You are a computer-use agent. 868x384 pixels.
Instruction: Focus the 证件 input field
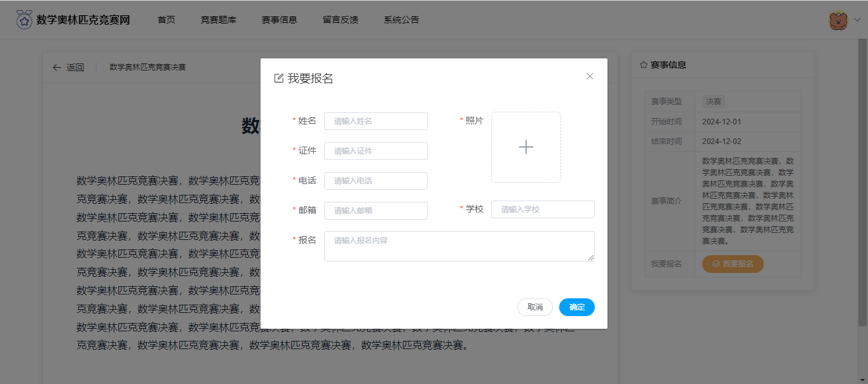click(376, 151)
